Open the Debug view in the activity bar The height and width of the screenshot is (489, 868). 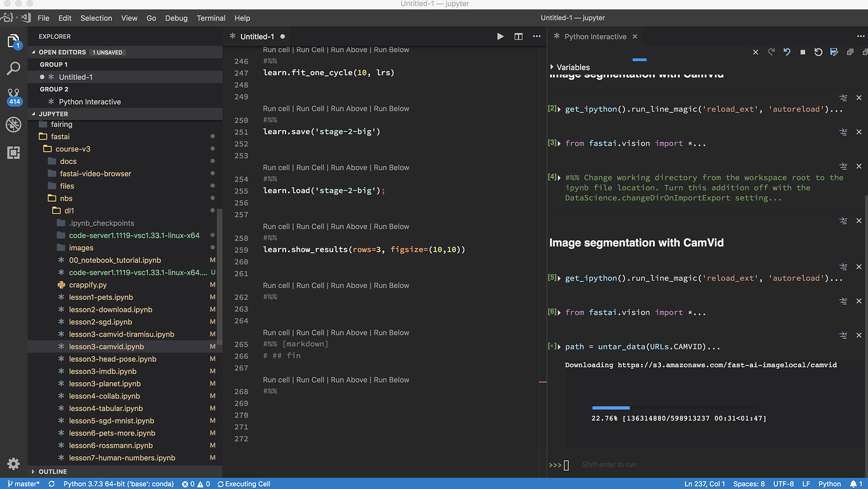point(13,124)
